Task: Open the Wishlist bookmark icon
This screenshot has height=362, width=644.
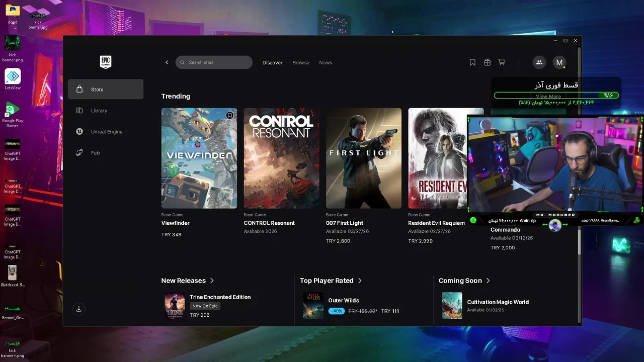Action: (x=472, y=62)
